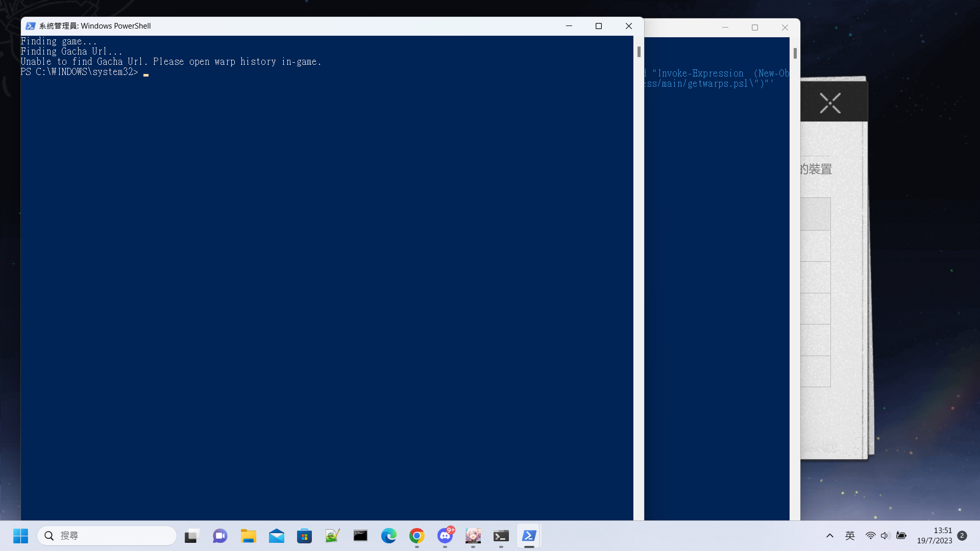Launch Google Chrome

tap(417, 536)
